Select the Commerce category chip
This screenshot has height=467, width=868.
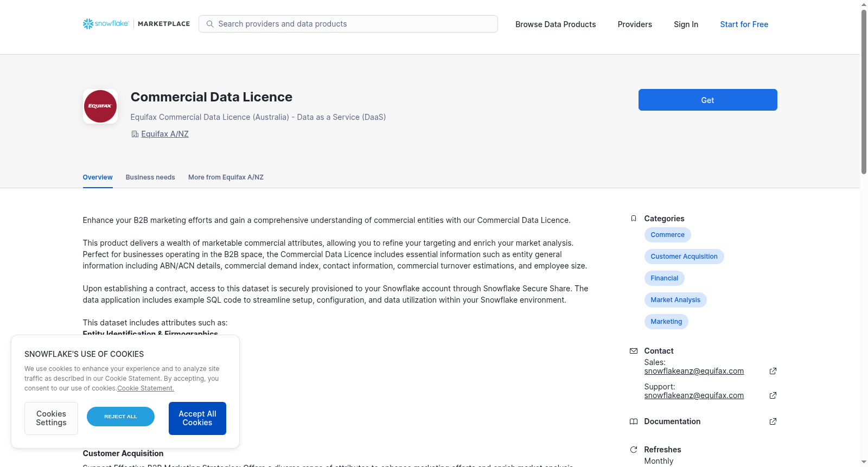coord(667,235)
